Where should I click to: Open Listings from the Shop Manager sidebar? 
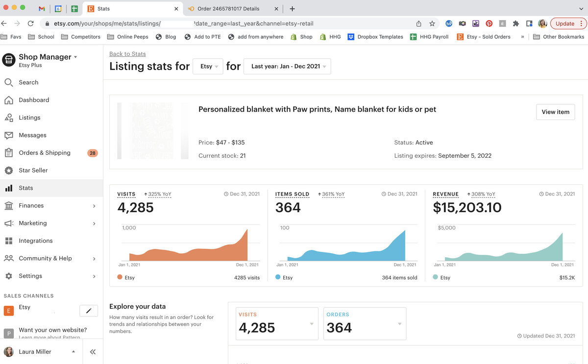[29, 118]
